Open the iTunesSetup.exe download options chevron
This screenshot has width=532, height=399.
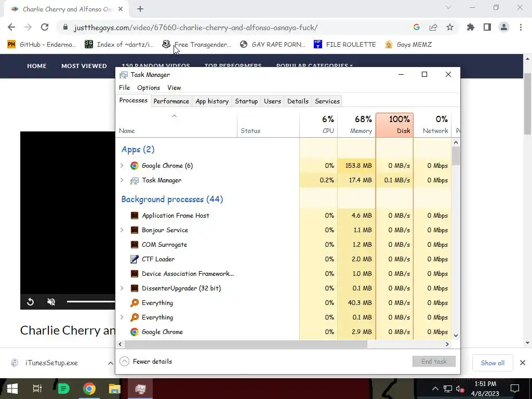coord(110,363)
